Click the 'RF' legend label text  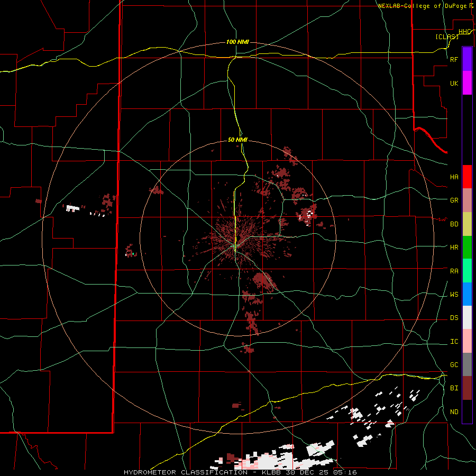(x=454, y=59)
